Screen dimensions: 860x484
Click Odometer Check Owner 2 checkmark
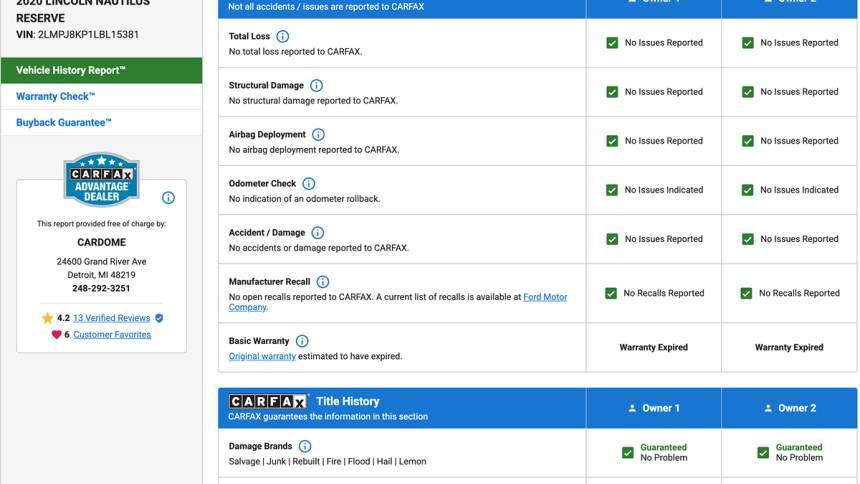[x=748, y=190]
